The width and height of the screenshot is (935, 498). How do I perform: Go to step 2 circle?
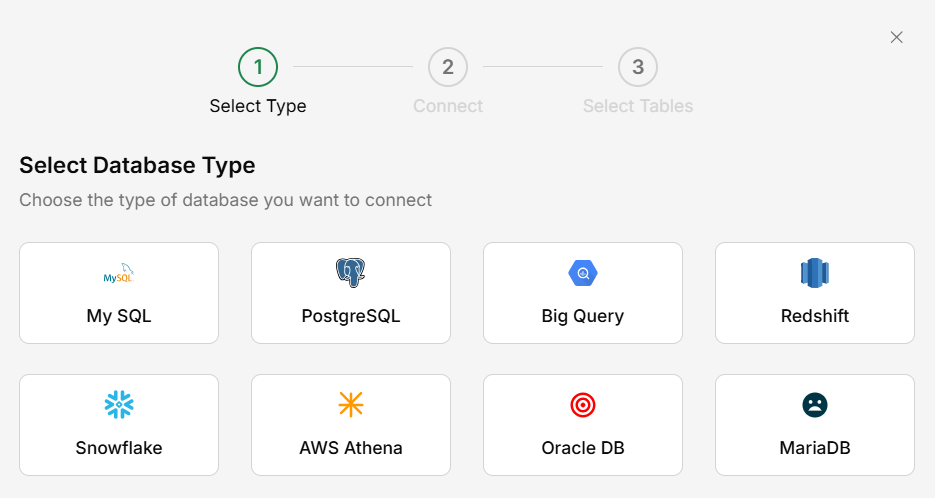[448, 67]
